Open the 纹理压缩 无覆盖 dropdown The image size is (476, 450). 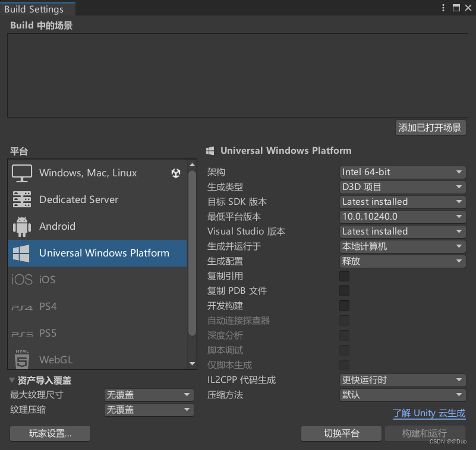149,410
